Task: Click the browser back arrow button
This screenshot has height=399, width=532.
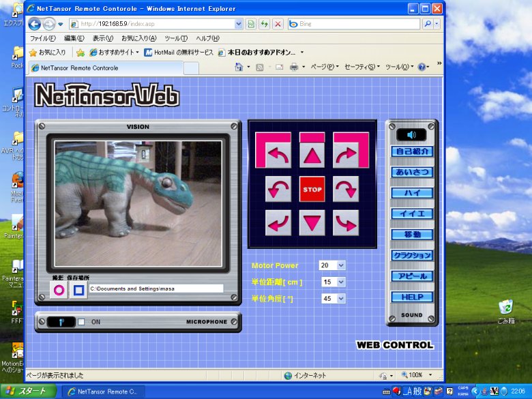Action: (x=35, y=24)
